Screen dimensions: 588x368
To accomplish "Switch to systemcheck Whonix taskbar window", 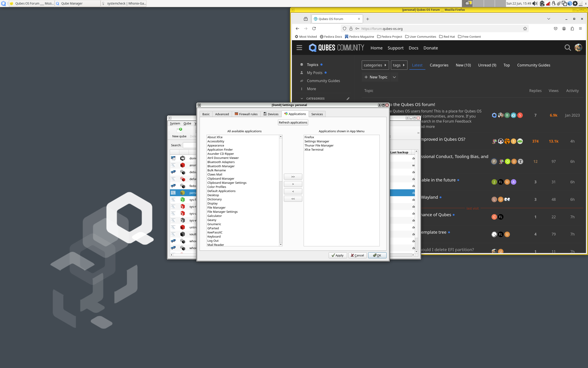I will click(124, 3).
